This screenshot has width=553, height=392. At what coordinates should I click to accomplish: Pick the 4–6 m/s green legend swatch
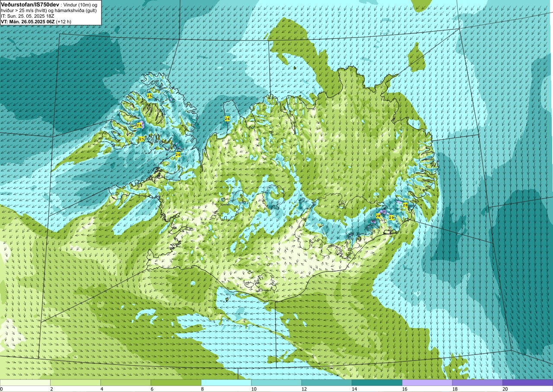pos(126,383)
